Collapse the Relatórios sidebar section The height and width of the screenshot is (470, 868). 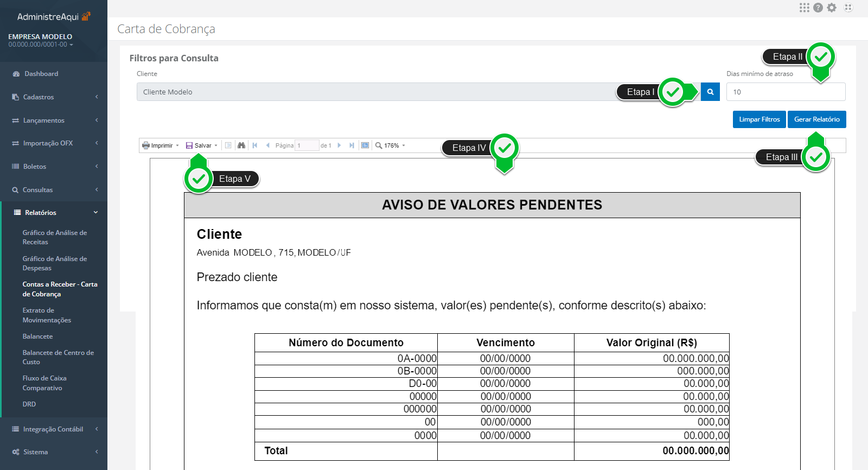[54, 213]
